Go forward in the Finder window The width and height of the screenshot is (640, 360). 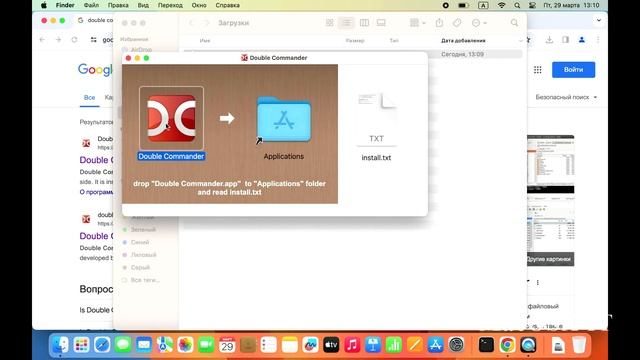pos(207,23)
